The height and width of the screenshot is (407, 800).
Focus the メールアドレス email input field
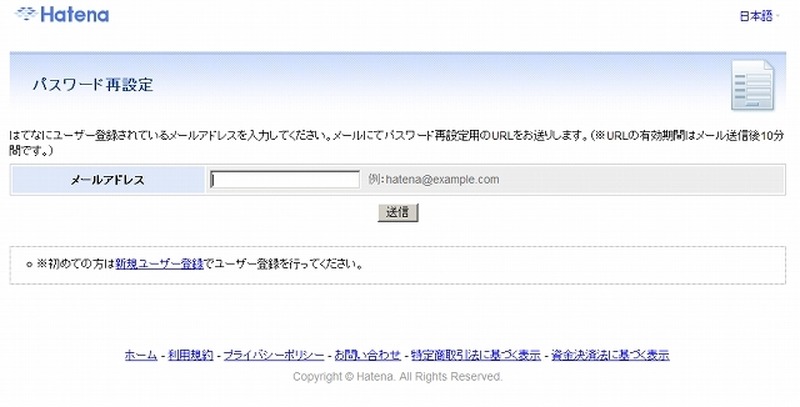pyautogui.click(x=285, y=180)
